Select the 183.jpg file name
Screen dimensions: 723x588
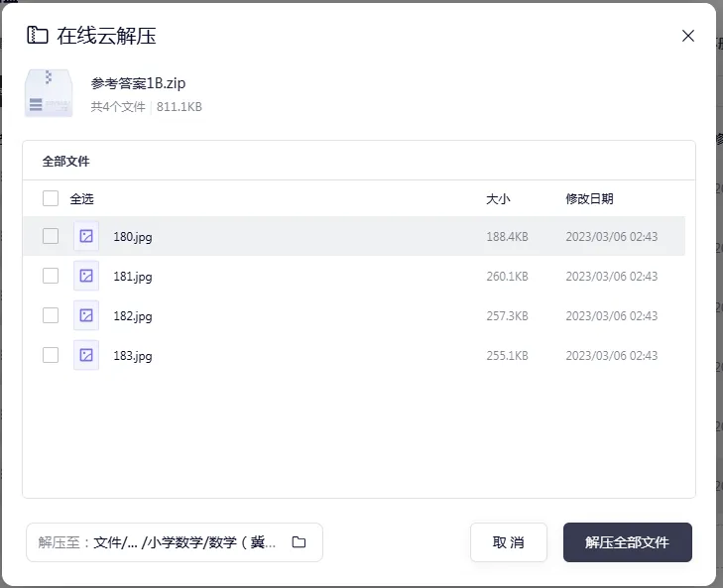point(133,356)
